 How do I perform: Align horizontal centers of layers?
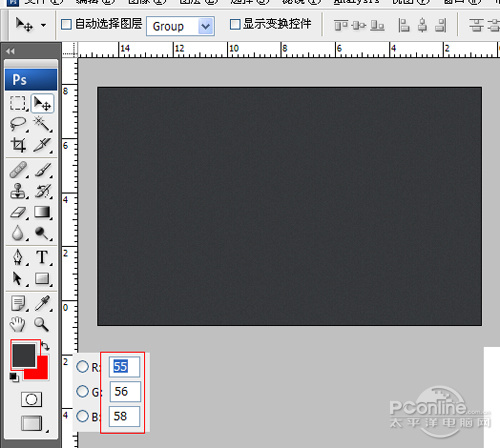(x=422, y=25)
